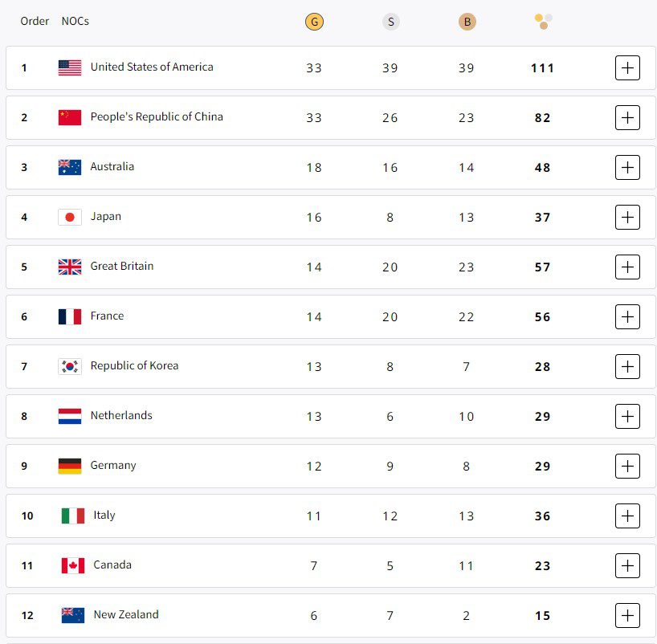Click the Japan flag icon

(70, 217)
